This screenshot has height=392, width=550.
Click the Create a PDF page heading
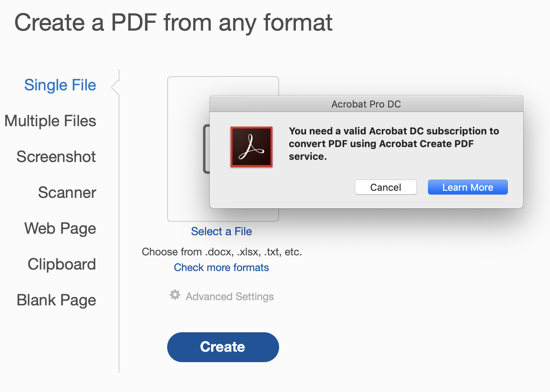click(173, 22)
